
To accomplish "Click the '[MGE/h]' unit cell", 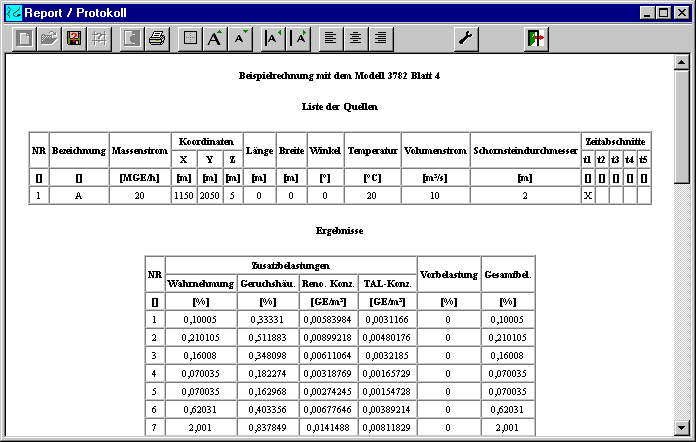I will pyautogui.click(x=140, y=178).
